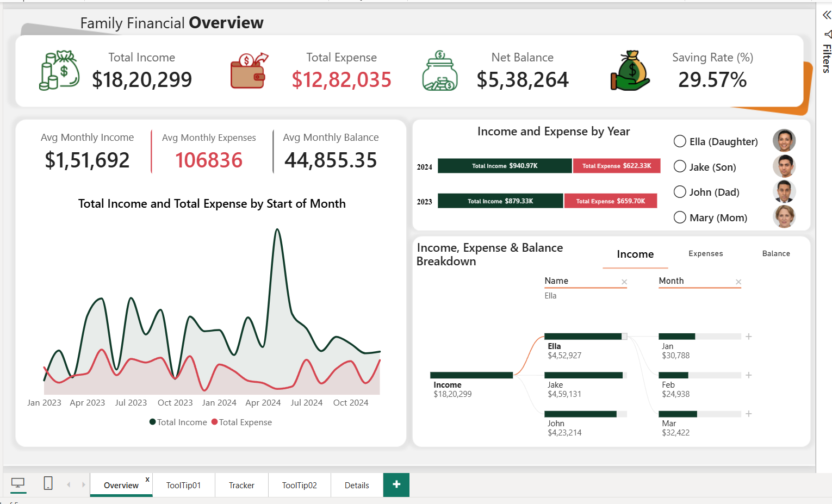Click John's avatar photo
832x504 pixels.
(784, 192)
